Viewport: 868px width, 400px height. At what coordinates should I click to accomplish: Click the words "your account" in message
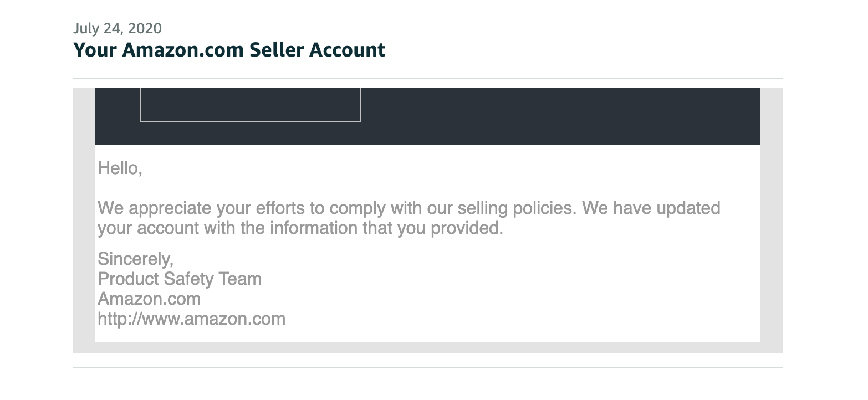tap(148, 228)
